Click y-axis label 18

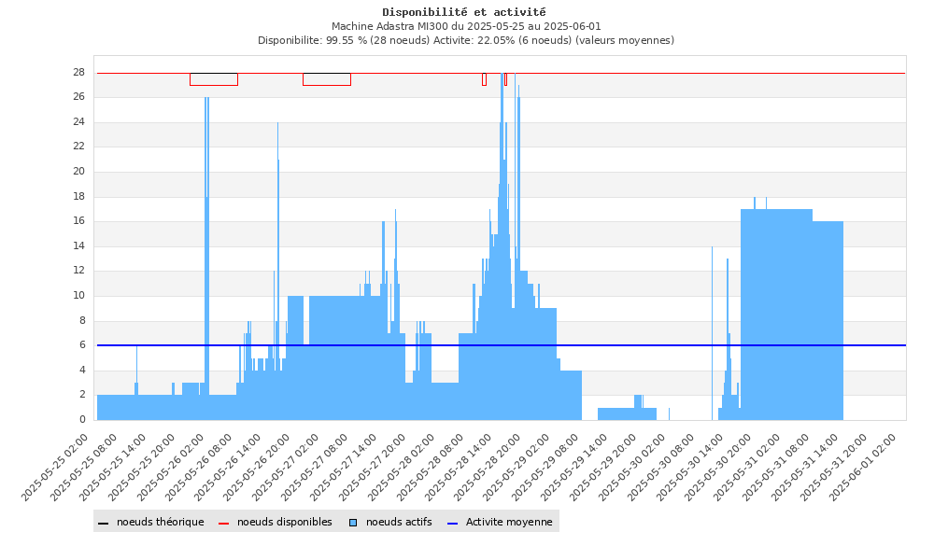pyautogui.click(x=78, y=196)
